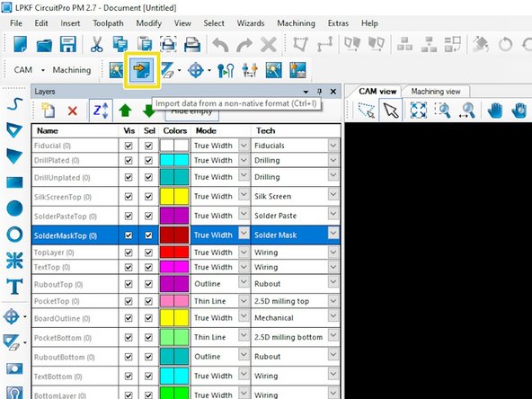Viewport: 532px width, 399px height.
Task: Click the Delete X toolbar icon
Action: pyautogui.click(x=269, y=44)
